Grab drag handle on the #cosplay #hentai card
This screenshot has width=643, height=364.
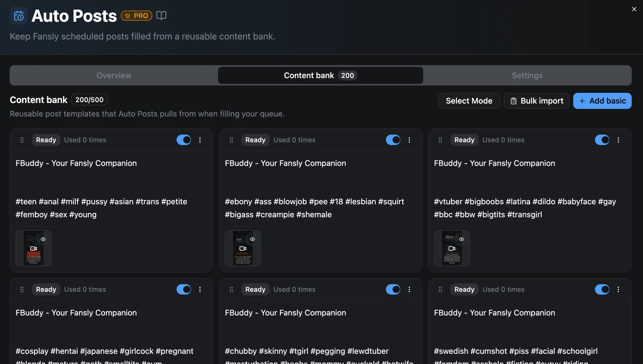22,290
